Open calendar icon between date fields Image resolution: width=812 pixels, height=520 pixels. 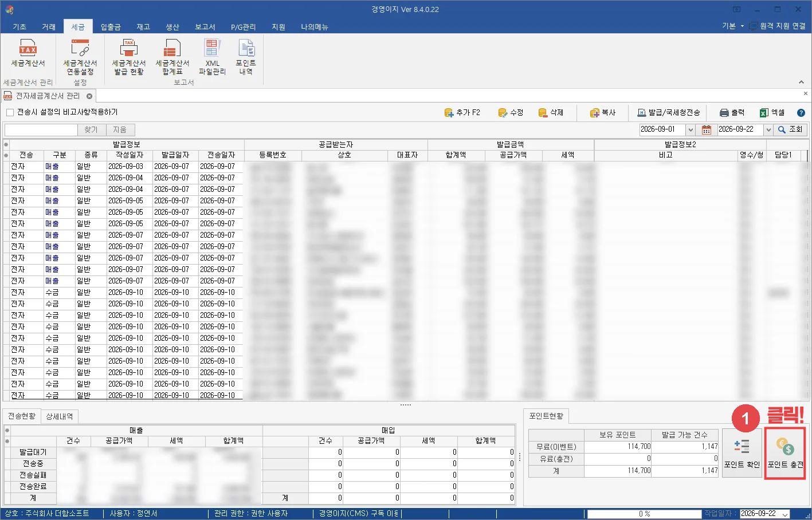pos(707,130)
